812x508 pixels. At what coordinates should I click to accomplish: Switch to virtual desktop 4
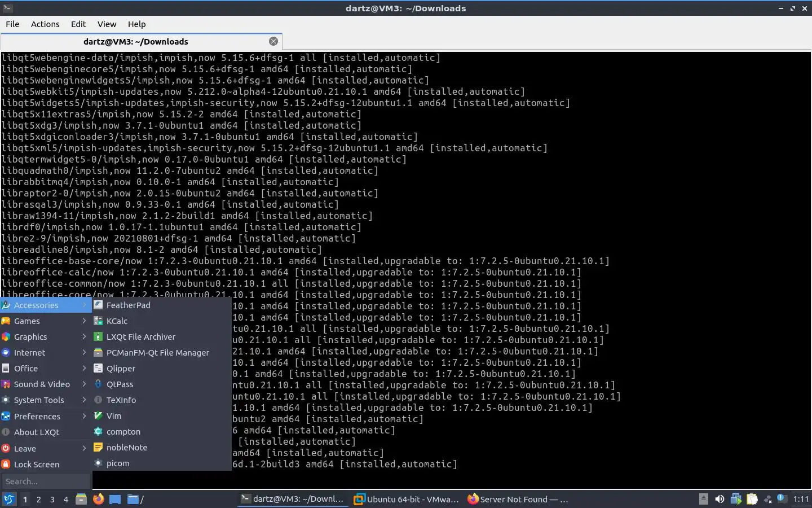(x=65, y=499)
